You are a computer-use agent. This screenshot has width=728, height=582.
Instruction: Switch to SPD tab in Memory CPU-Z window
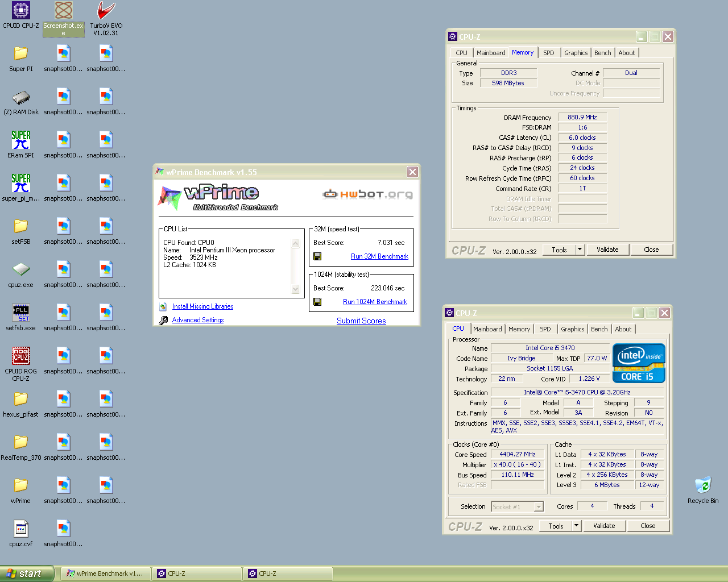pyautogui.click(x=548, y=53)
